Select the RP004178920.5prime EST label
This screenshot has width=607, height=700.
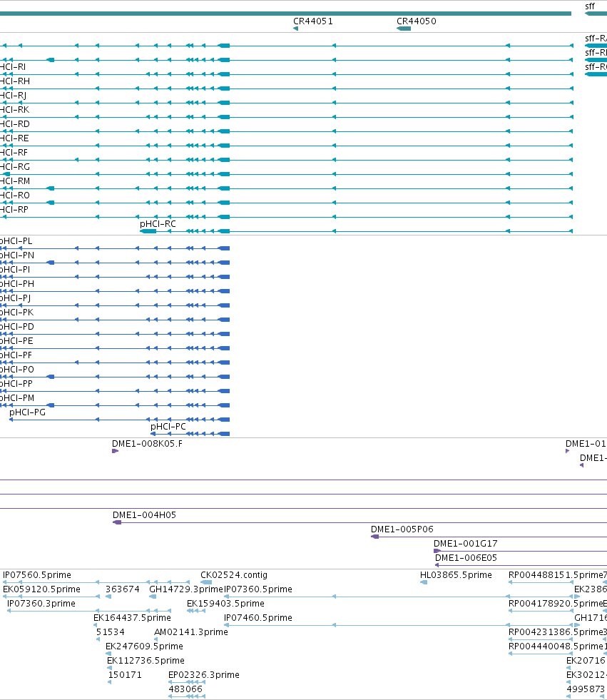(556, 604)
